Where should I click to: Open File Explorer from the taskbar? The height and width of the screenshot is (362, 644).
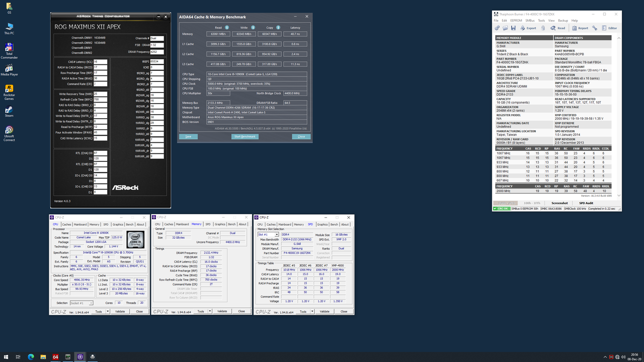point(43,357)
